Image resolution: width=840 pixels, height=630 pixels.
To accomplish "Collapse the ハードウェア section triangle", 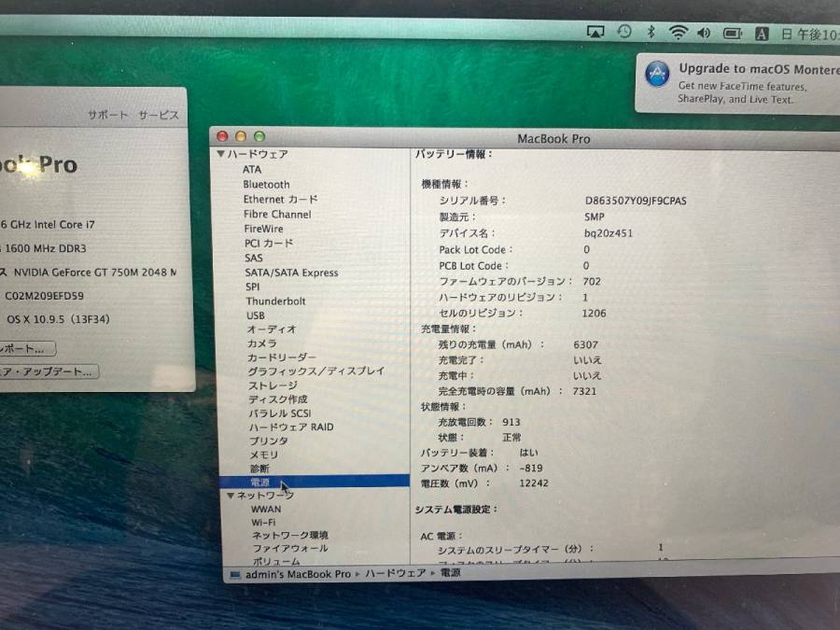I will click(221, 154).
